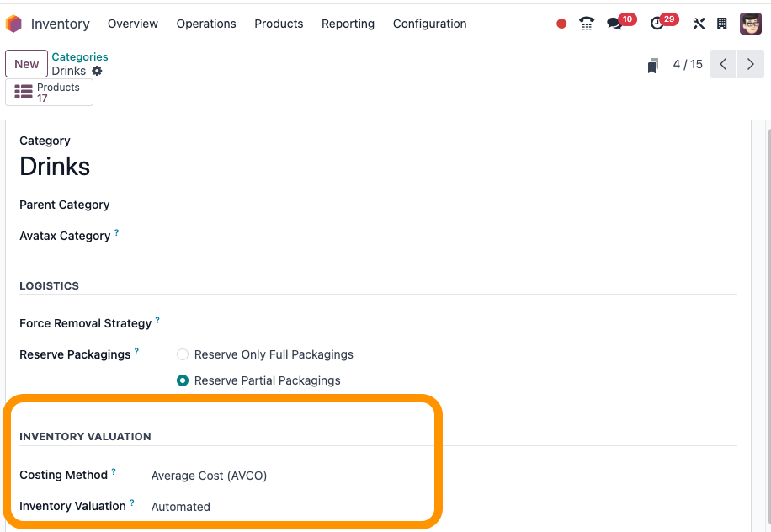771x532 pixels.
Task: Open the Configuration menu
Action: pyautogui.click(x=429, y=24)
